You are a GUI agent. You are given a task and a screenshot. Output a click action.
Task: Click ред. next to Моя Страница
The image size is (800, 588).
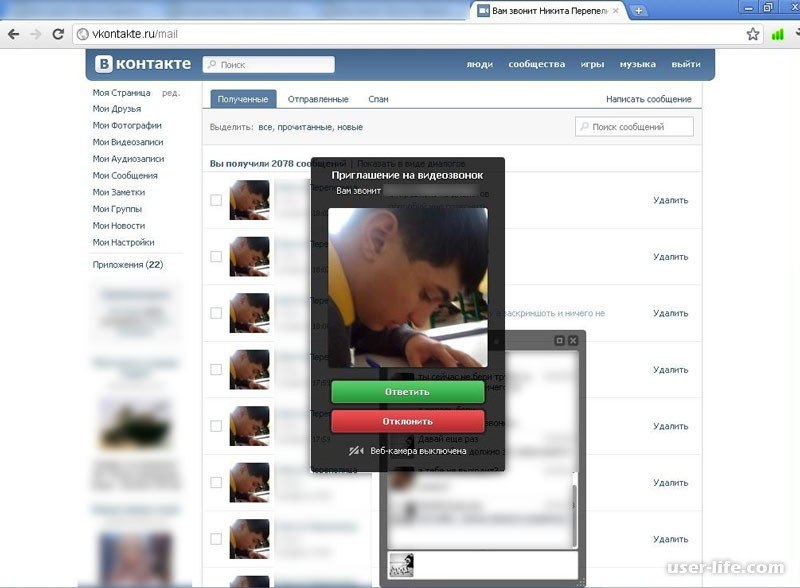(x=171, y=93)
